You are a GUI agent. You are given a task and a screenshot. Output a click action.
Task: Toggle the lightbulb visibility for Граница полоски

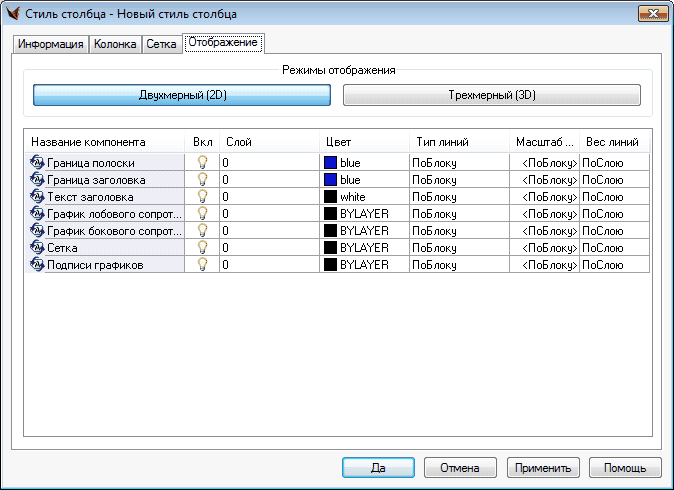pyautogui.click(x=202, y=162)
